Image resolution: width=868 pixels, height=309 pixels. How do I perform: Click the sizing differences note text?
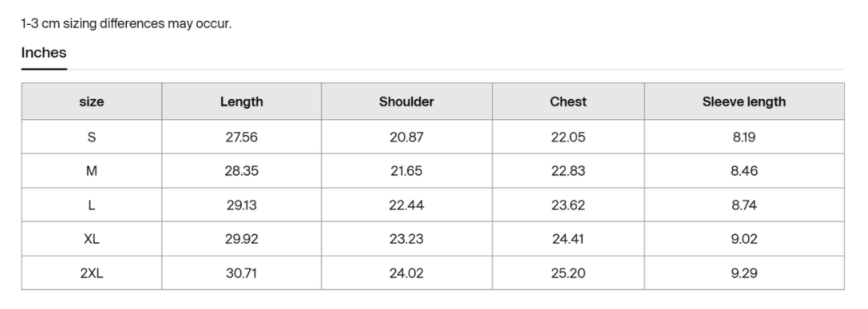click(x=126, y=24)
